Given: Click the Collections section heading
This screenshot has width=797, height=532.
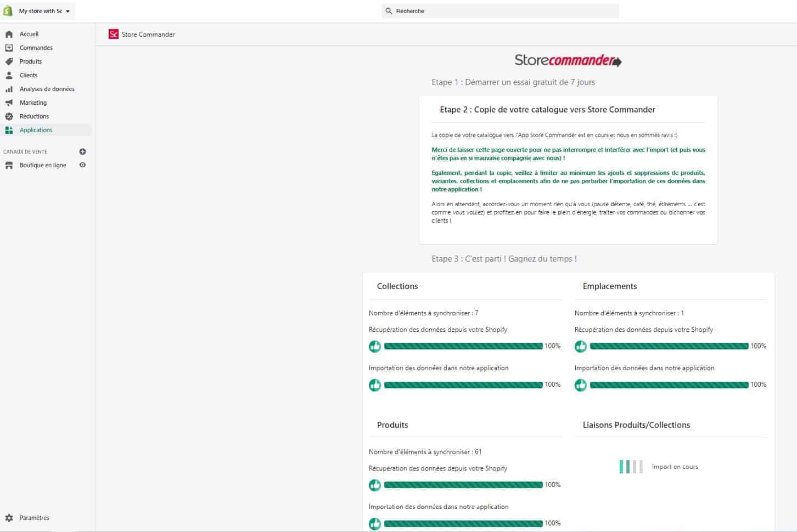Looking at the screenshot, I should [x=397, y=286].
